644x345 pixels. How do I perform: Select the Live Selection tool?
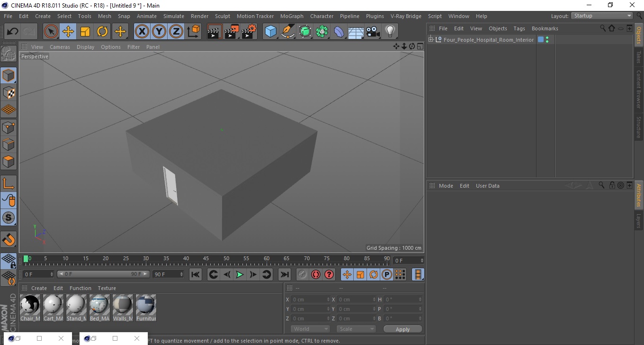[51, 32]
